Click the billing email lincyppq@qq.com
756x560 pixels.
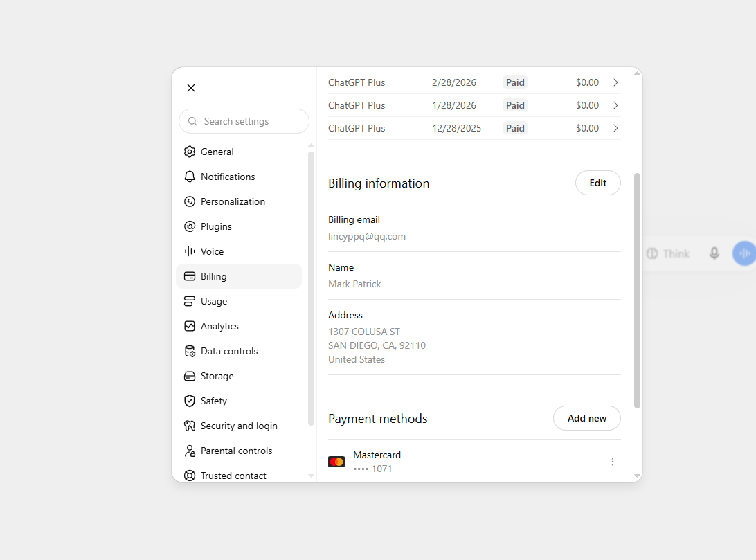pos(367,237)
